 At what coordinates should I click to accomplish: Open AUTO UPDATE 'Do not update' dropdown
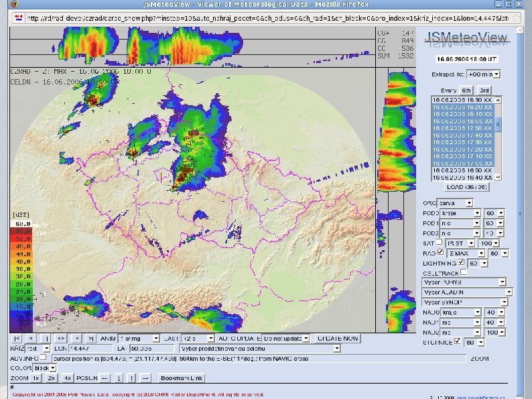(285, 339)
